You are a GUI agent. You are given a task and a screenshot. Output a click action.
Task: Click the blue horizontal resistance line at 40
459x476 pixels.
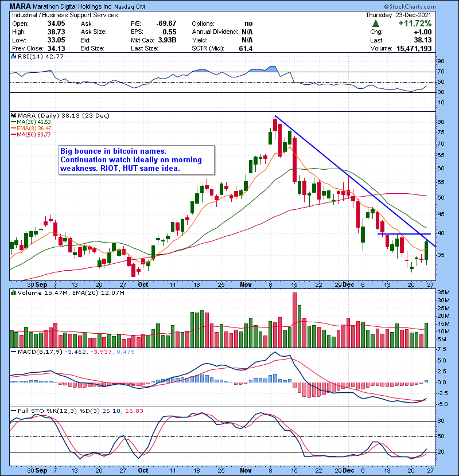pos(404,234)
